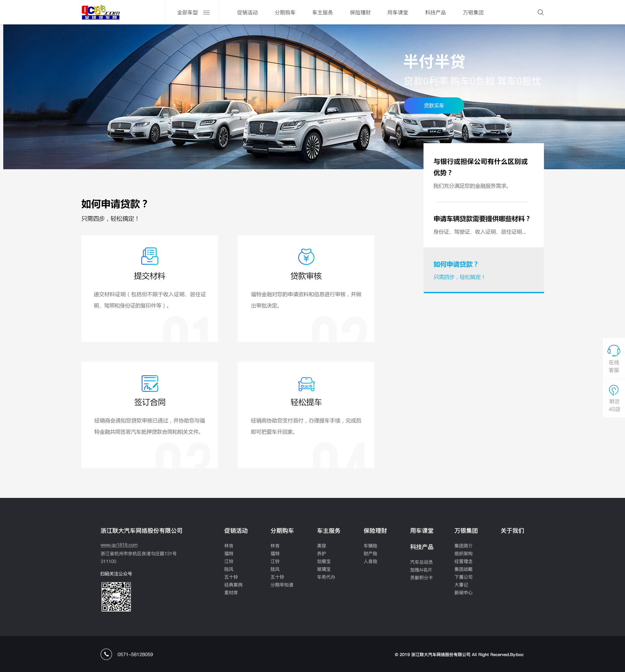Click the search magnifier icon
Screen dimensions: 625x672
pos(540,12)
